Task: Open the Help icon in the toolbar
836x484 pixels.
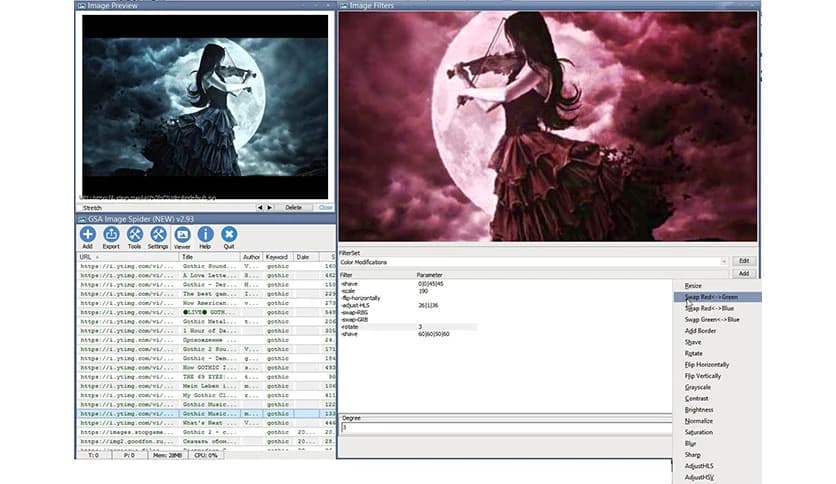Action: pyautogui.click(x=205, y=237)
